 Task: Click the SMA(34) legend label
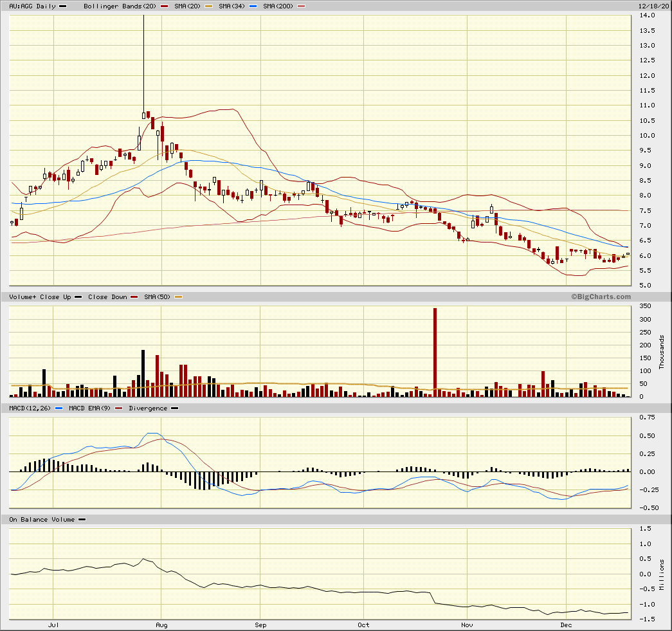(x=232, y=6)
